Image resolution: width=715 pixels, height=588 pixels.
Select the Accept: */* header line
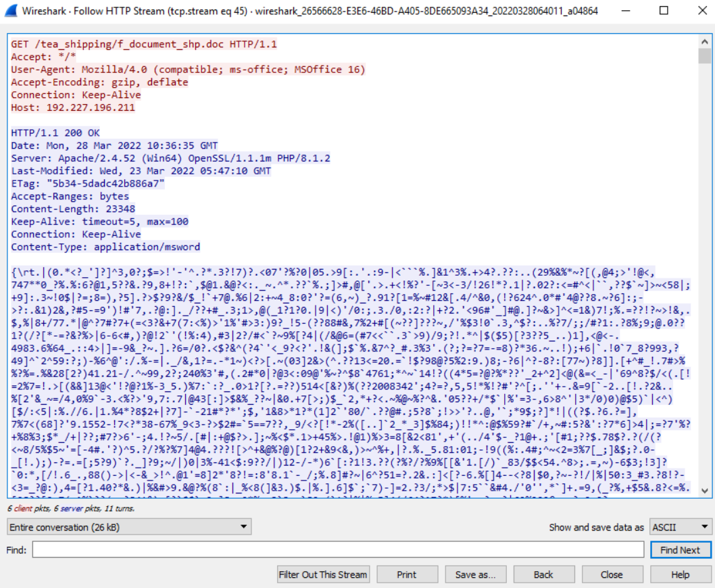coord(43,57)
